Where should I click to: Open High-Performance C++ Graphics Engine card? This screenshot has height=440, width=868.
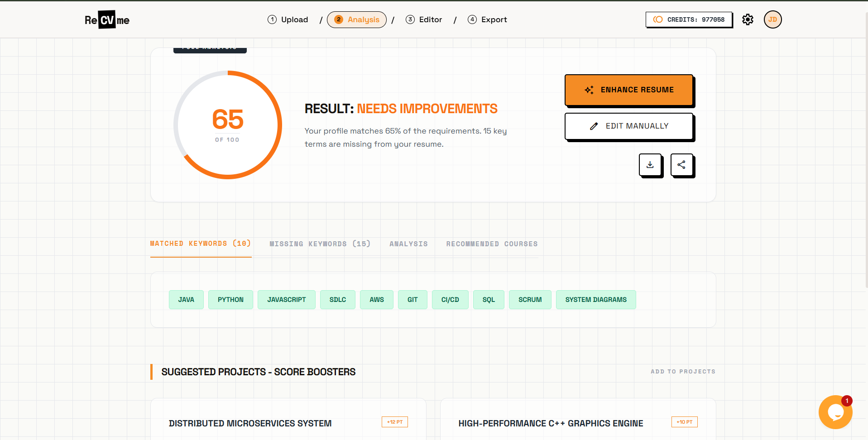[578, 419]
